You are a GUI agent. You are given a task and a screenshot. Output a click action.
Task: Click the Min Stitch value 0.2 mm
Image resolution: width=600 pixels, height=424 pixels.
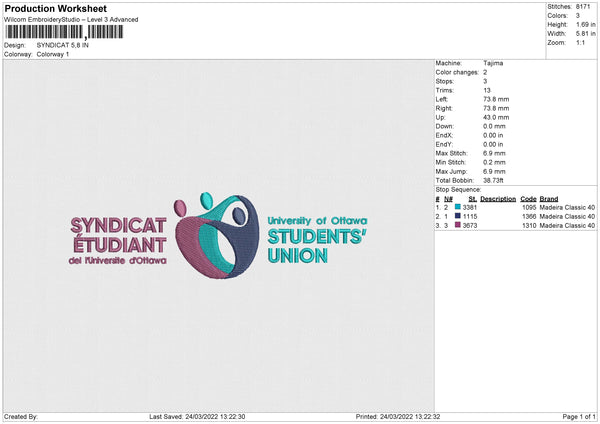tap(494, 163)
